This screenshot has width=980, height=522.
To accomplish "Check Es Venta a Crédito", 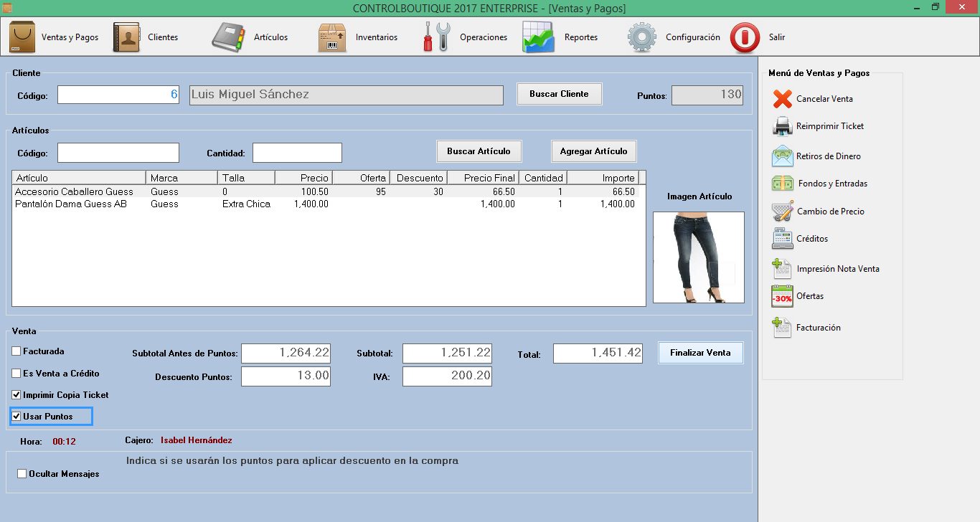I will (17, 374).
